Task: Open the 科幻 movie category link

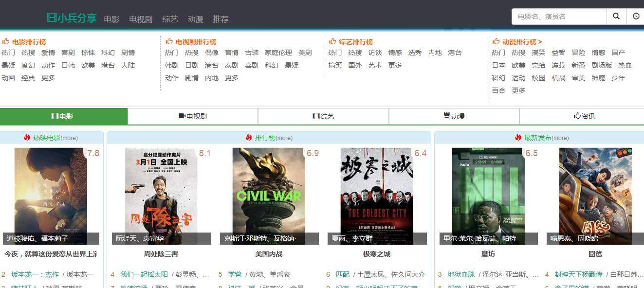Action: 108,53
